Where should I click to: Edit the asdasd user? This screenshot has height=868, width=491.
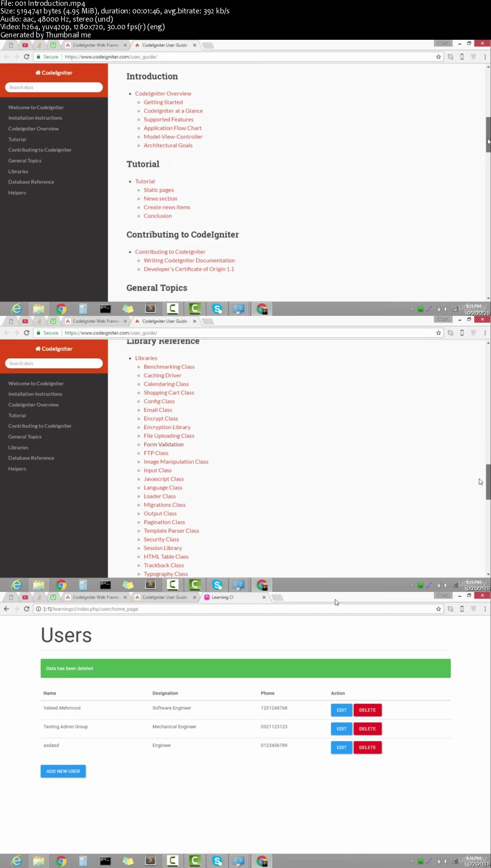tap(341, 747)
